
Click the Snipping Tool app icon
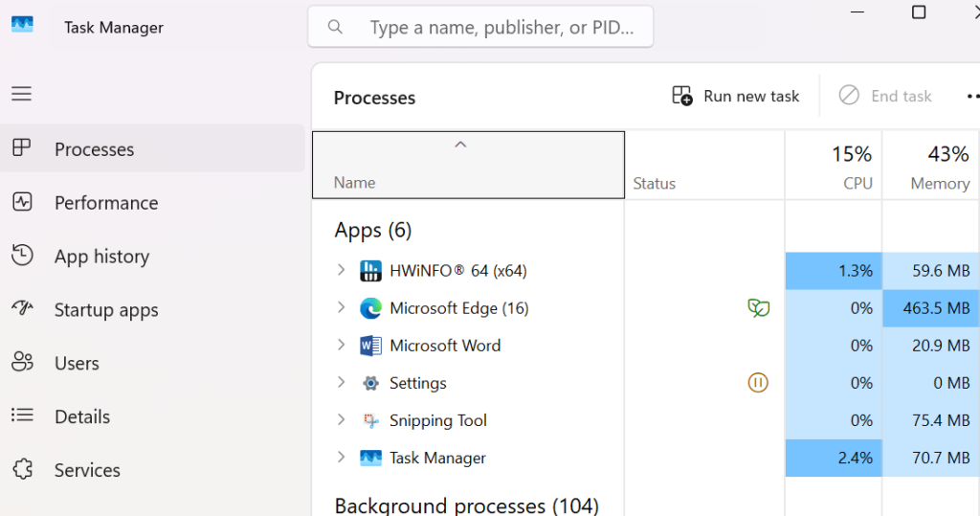[x=370, y=420]
